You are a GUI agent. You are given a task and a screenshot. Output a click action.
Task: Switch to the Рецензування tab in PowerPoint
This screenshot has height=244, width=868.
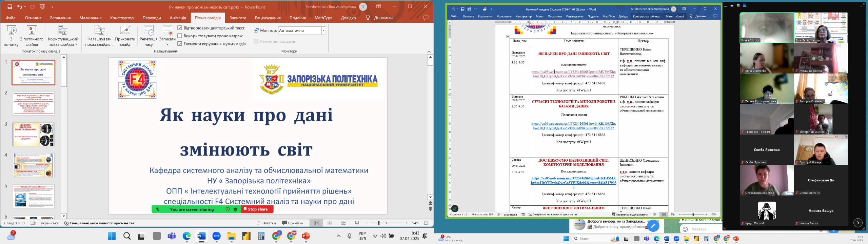tap(268, 18)
